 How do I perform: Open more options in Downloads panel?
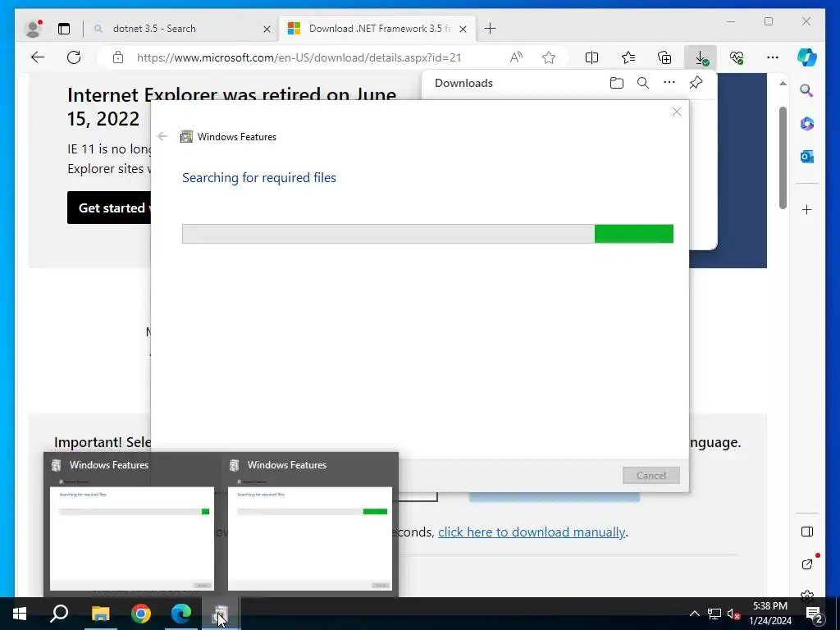point(669,83)
